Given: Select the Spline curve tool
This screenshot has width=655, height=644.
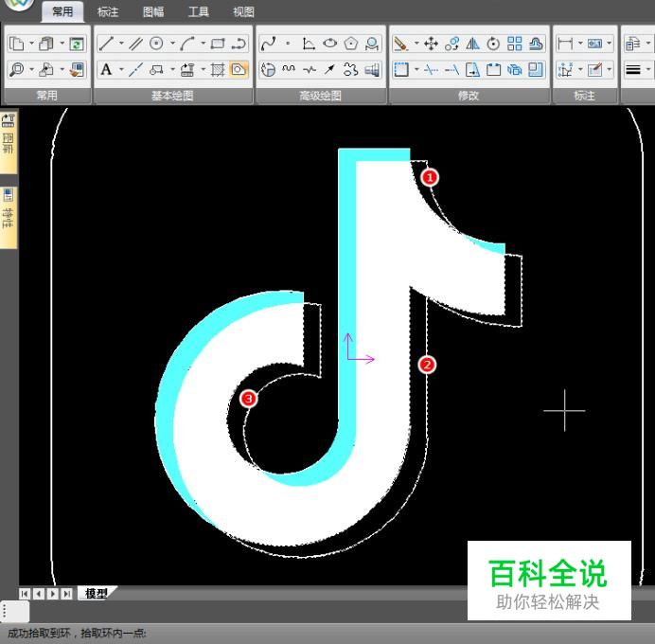Looking at the screenshot, I should (268, 44).
